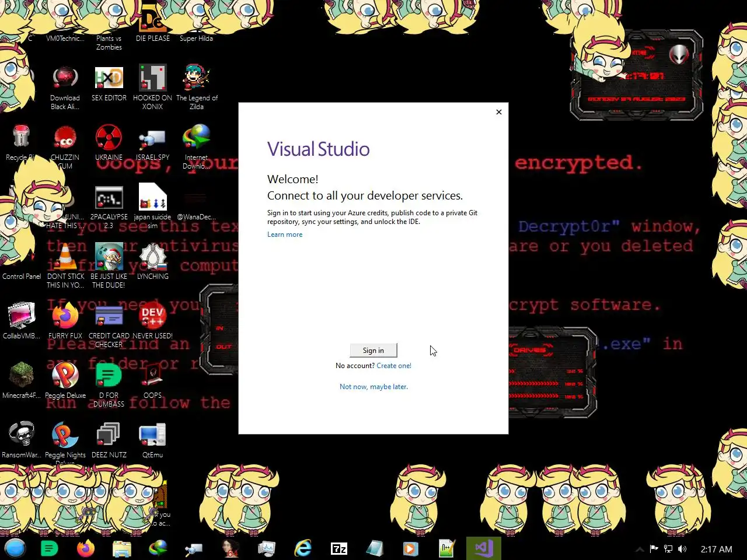Select the japan suicide sim file icon
This screenshot has width=747, height=560.
[153, 206]
